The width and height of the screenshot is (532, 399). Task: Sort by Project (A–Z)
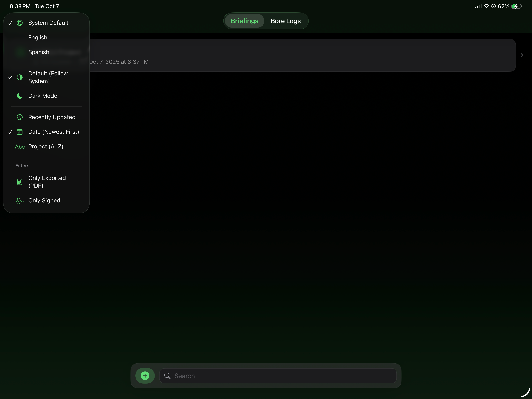(46, 147)
